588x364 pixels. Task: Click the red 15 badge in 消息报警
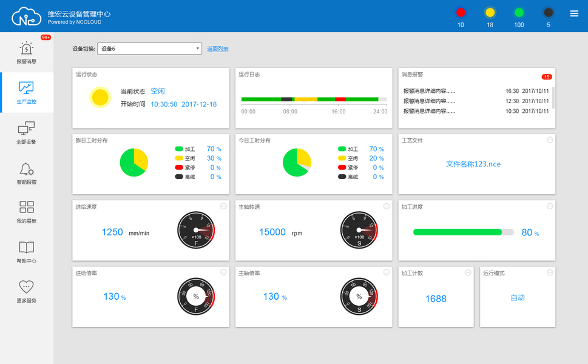click(x=546, y=77)
